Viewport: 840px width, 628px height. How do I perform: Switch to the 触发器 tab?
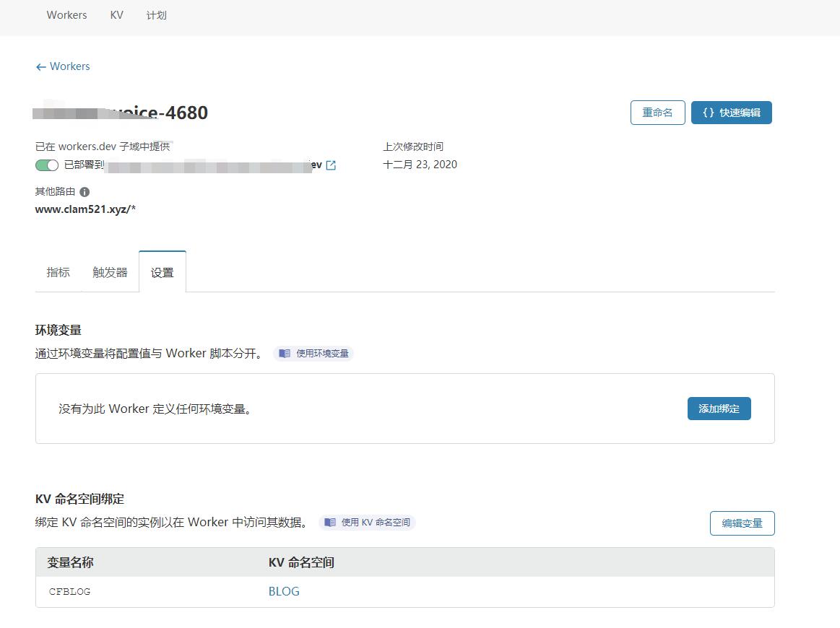pos(110,273)
